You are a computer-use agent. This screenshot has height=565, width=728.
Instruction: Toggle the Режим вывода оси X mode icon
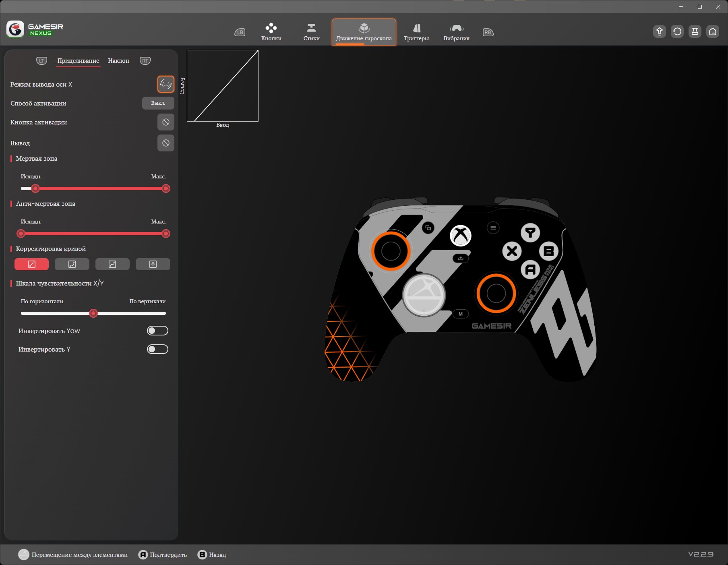[x=166, y=84]
